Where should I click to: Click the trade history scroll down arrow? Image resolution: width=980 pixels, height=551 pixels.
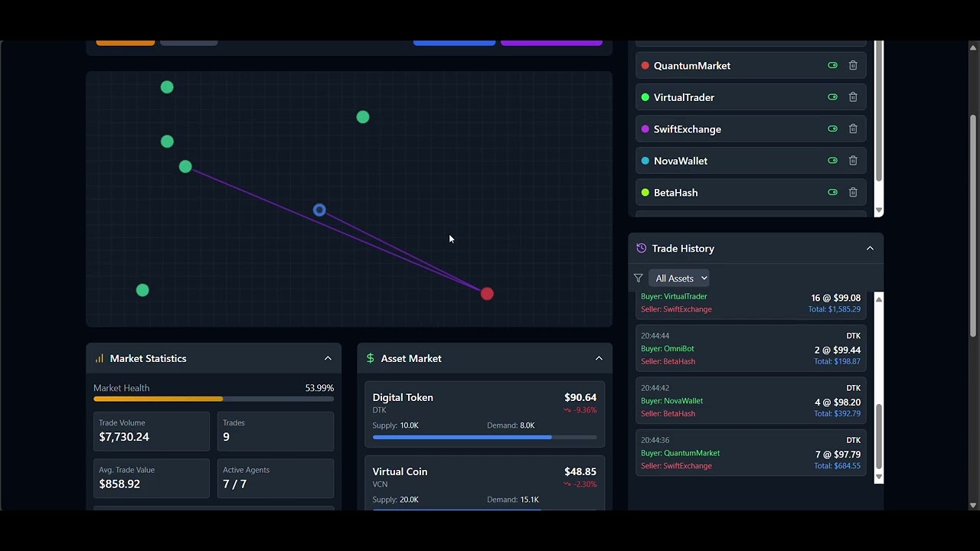click(x=879, y=477)
